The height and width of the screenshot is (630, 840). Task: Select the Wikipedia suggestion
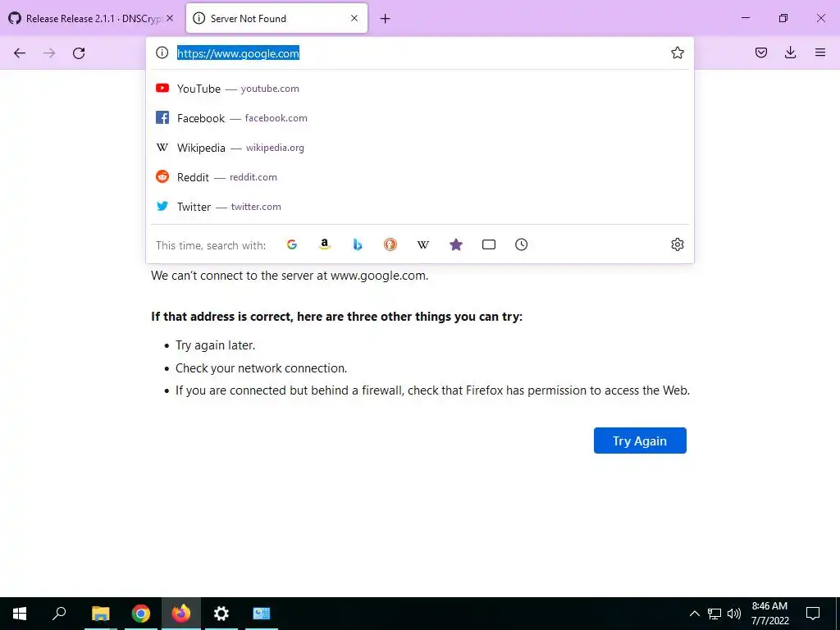[420, 148]
